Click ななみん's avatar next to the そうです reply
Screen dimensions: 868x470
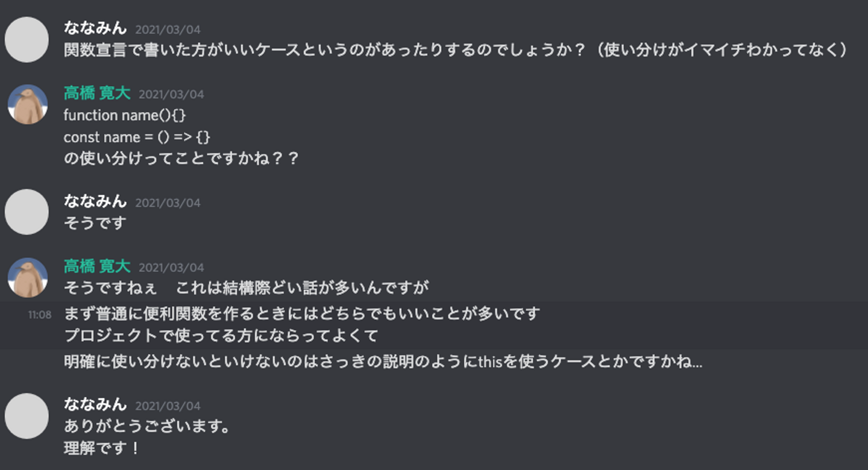coord(27,212)
